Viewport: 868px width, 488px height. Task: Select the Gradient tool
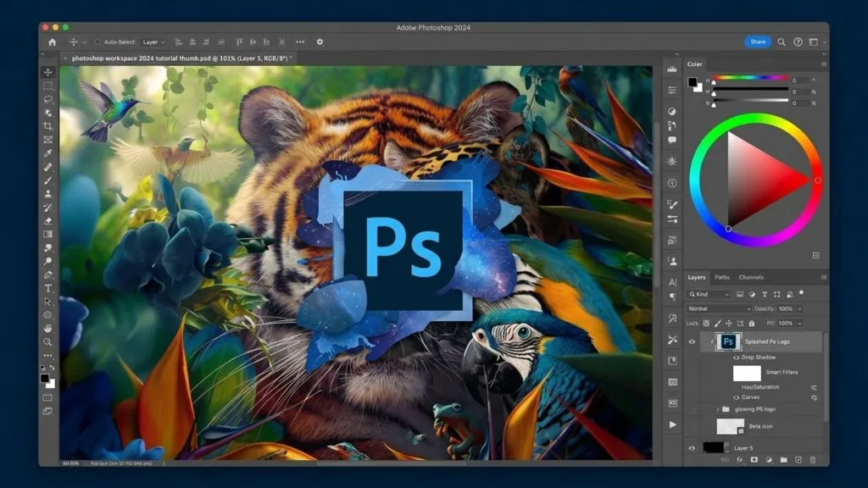pyautogui.click(x=48, y=234)
